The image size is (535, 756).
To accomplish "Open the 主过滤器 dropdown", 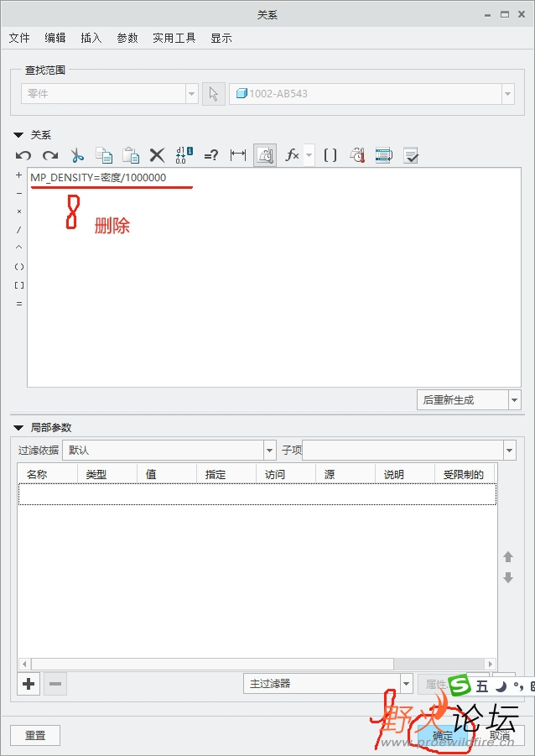I will (x=328, y=684).
